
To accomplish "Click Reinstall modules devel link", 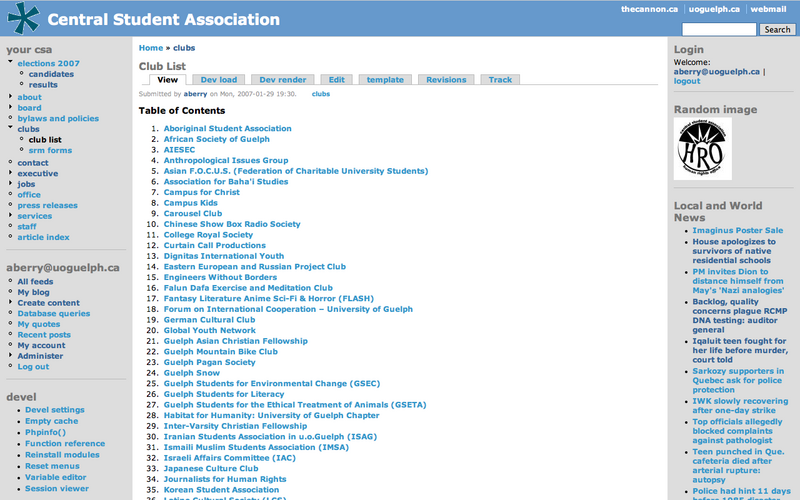I will [x=62, y=455].
